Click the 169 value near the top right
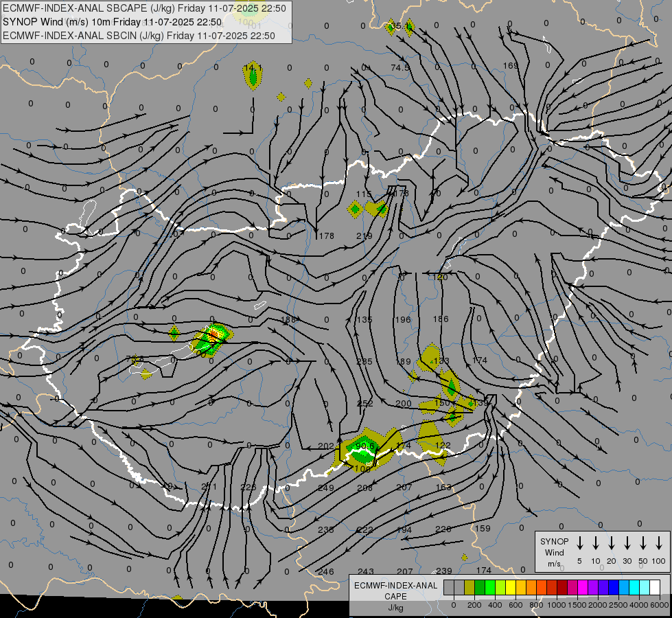 [511, 66]
